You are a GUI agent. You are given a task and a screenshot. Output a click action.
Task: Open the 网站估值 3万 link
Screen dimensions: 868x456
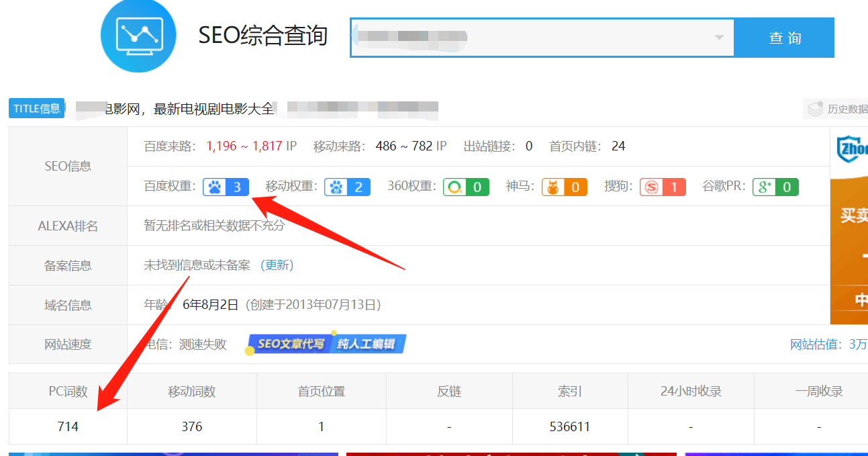click(828, 344)
